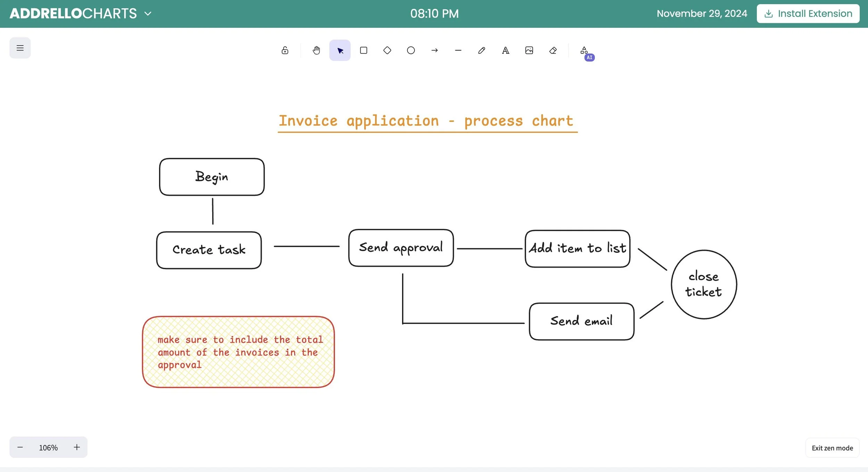Select the Pencil draw tool
The height and width of the screenshot is (472, 868).
tap(482, 50)
